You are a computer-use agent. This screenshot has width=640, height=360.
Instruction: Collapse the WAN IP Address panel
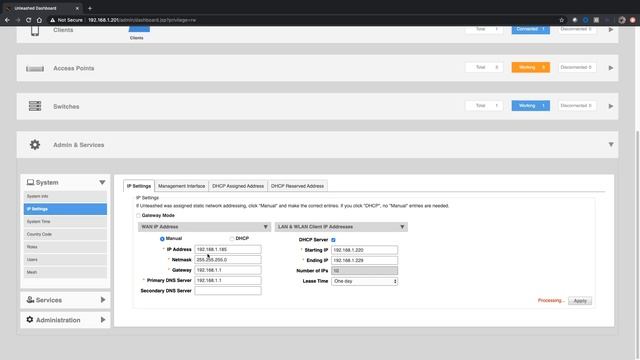point(265,227)
